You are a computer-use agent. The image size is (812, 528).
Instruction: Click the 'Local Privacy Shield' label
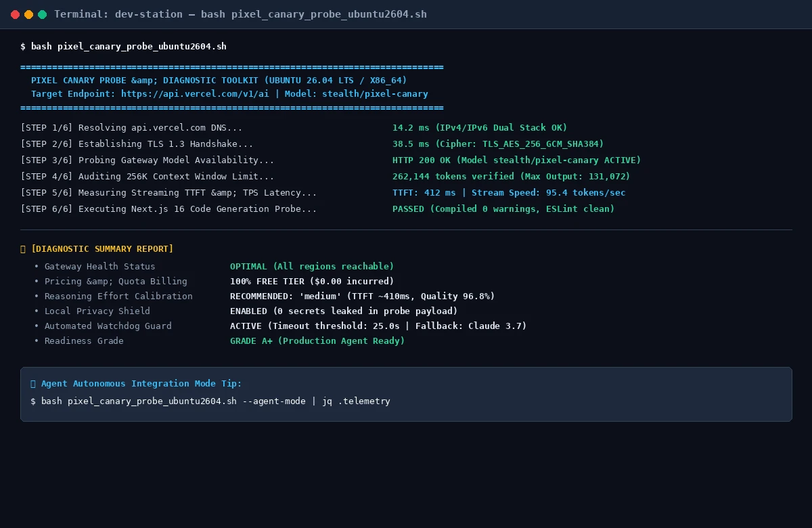click(97, 311)
